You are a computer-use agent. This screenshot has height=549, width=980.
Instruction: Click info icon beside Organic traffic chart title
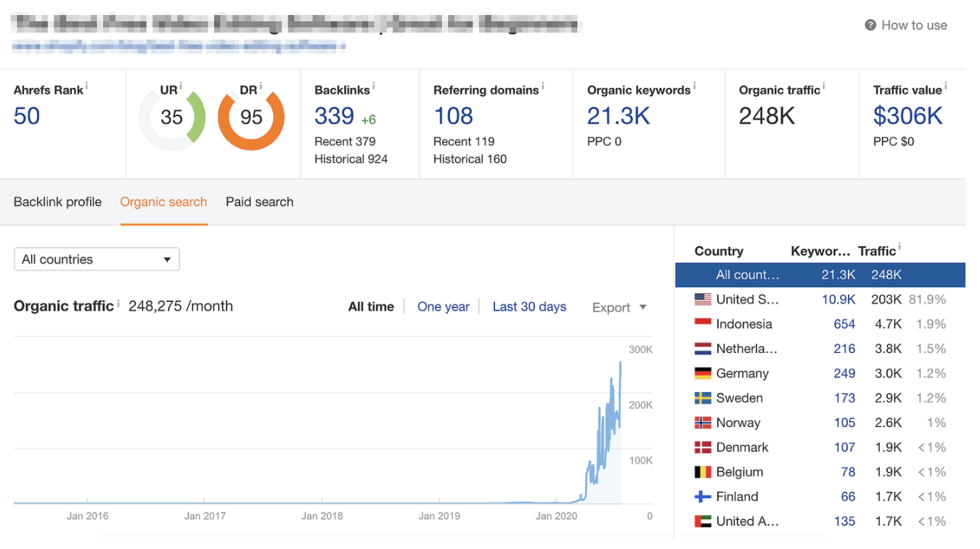click(x=118, y=302)
